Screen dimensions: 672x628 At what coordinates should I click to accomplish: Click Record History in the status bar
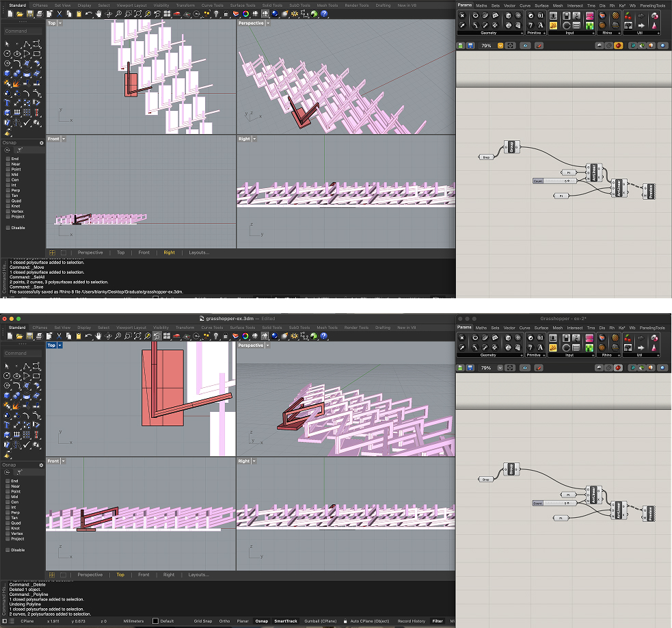click(412, 621)
